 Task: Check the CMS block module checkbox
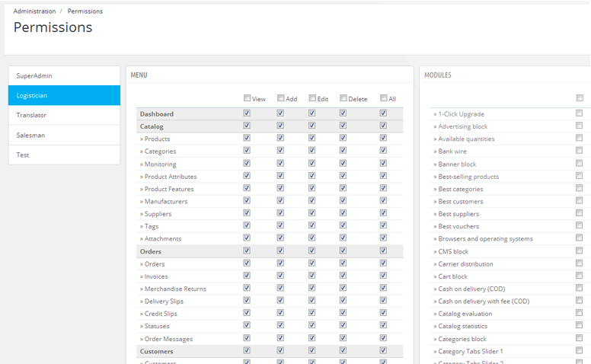pyautogui.click(x=580, y=251)
